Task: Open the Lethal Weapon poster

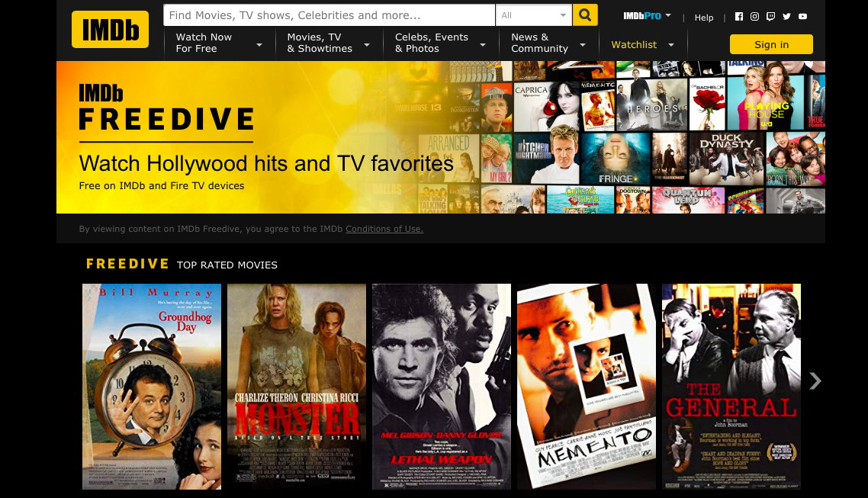Action: click(442, 386)
